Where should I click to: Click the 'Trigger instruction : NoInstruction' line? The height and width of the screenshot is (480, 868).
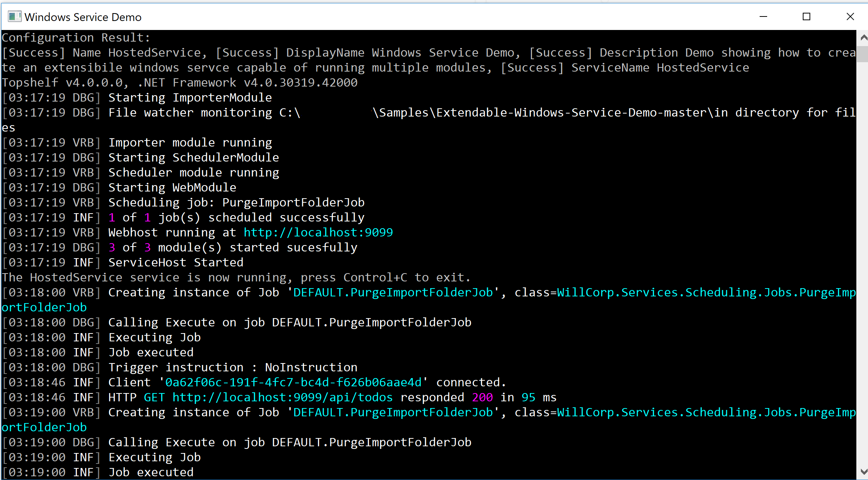pos(232,367)
